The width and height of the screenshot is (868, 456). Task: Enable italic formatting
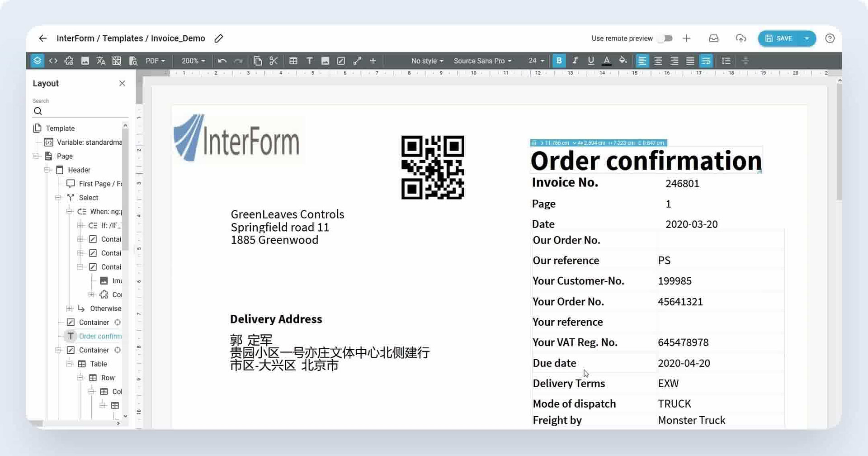[575, 61]
